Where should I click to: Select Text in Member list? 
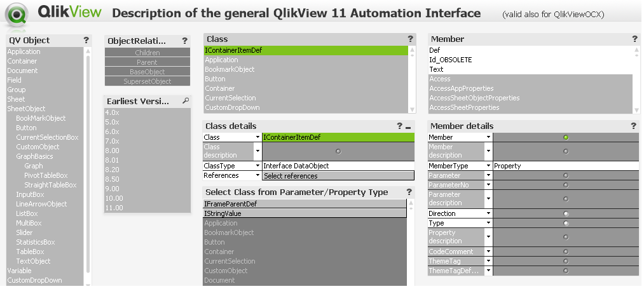pyautogui.click(x=530, y=69)
